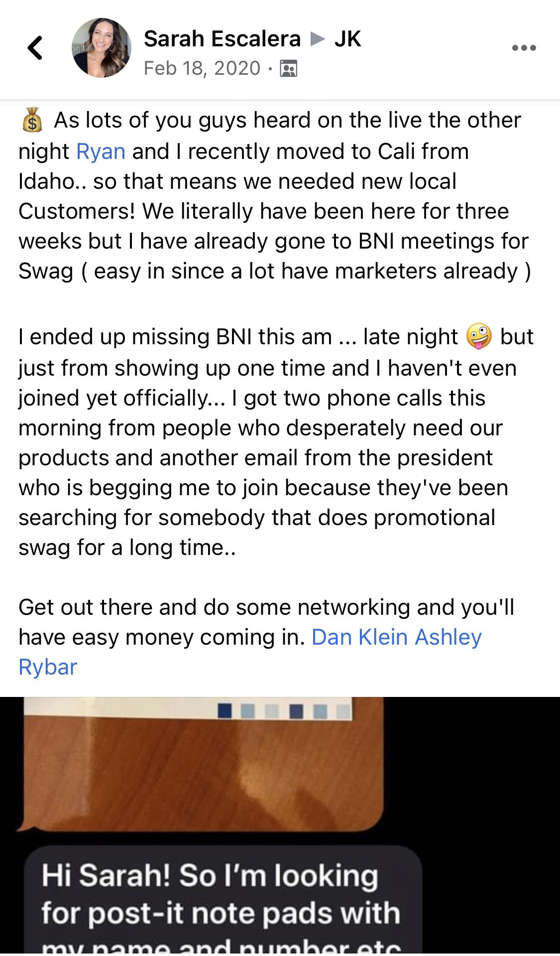Tap the leftmost dark blue square in the photo
Screen dimensions: 560x956
click(225, 710)
